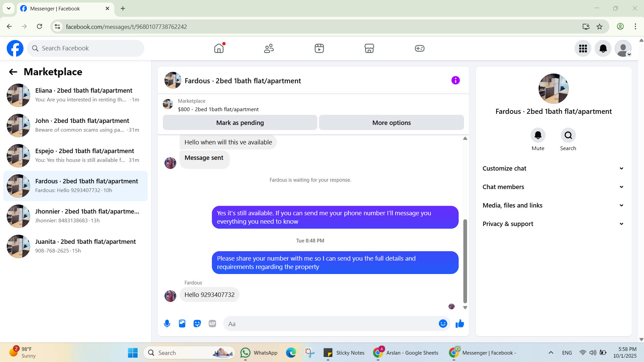Mute the Fardous conversation
This screenshot has width=644, height=362.
538,135
